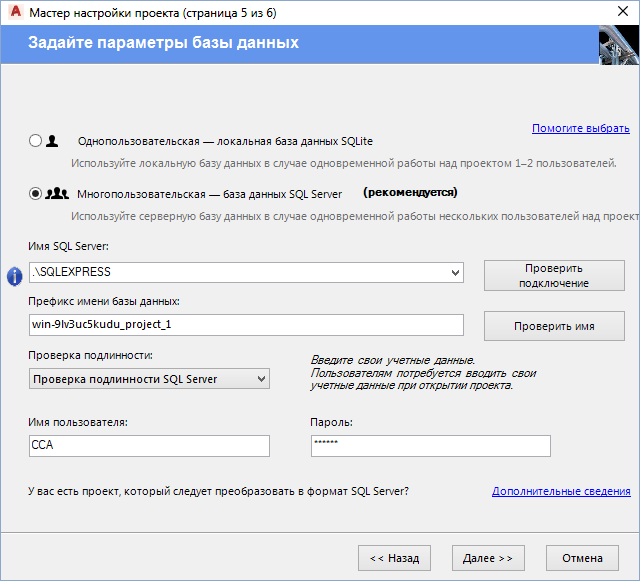Click the Имя SQL Server: label

coord(69,246)
